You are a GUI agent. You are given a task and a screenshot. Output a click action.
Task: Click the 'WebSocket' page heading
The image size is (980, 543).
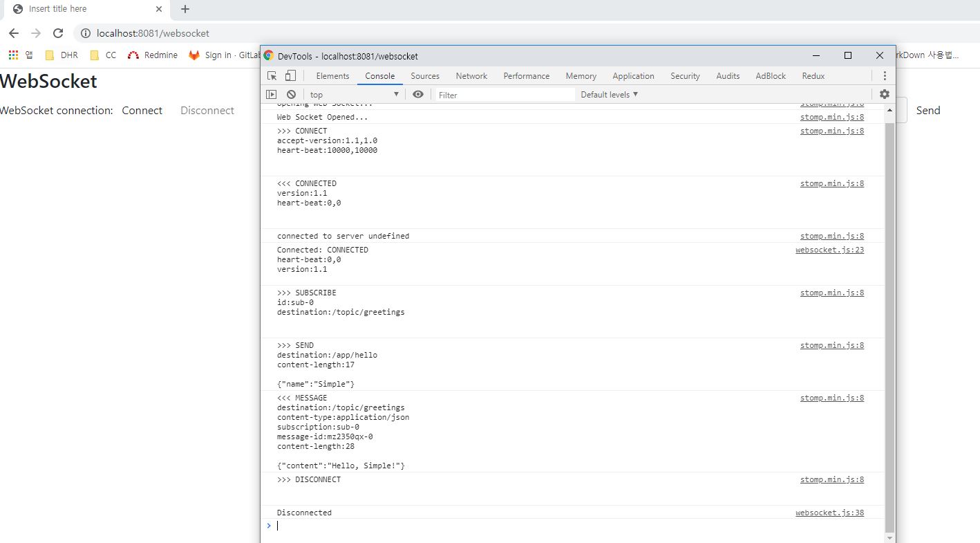pos(48,81)
